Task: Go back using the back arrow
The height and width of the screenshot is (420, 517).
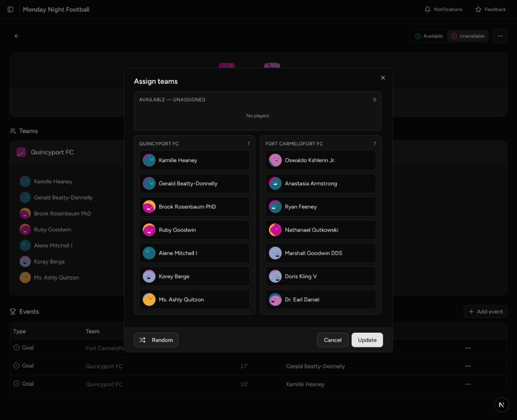Action: 17,36
